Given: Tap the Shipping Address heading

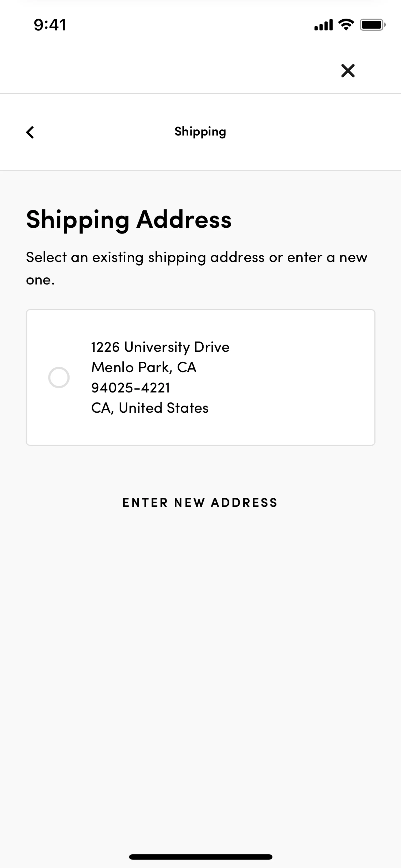Looking at the screenshot, I should coord(129,220).
